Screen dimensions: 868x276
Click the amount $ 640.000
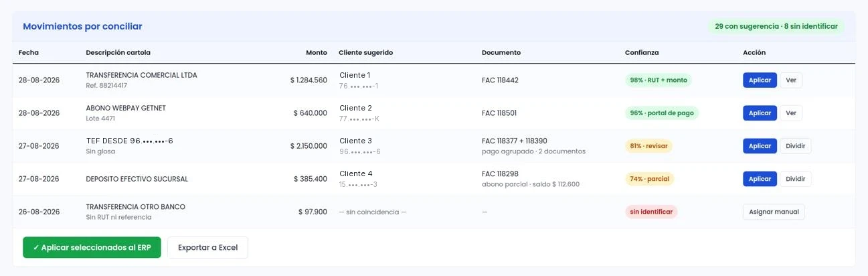coord(311,113)
